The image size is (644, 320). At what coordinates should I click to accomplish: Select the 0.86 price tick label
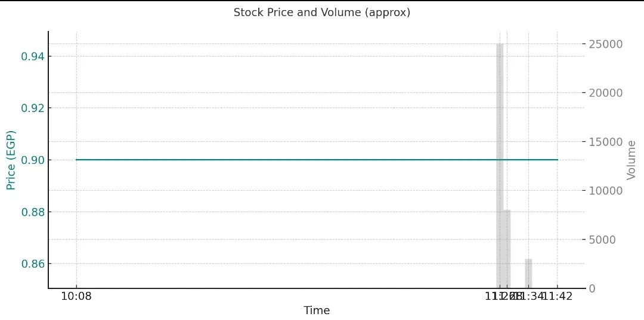[32, 264]
